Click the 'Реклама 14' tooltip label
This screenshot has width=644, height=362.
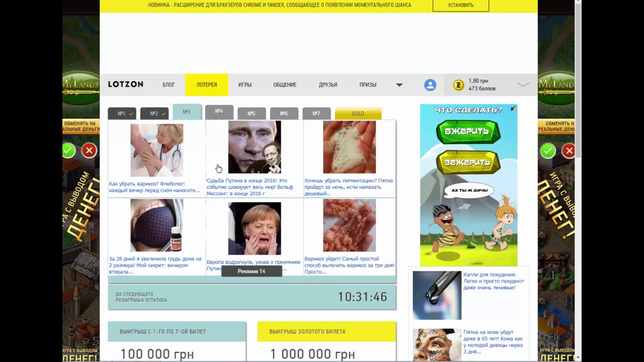pyautogui.click(x=252, y=271)
